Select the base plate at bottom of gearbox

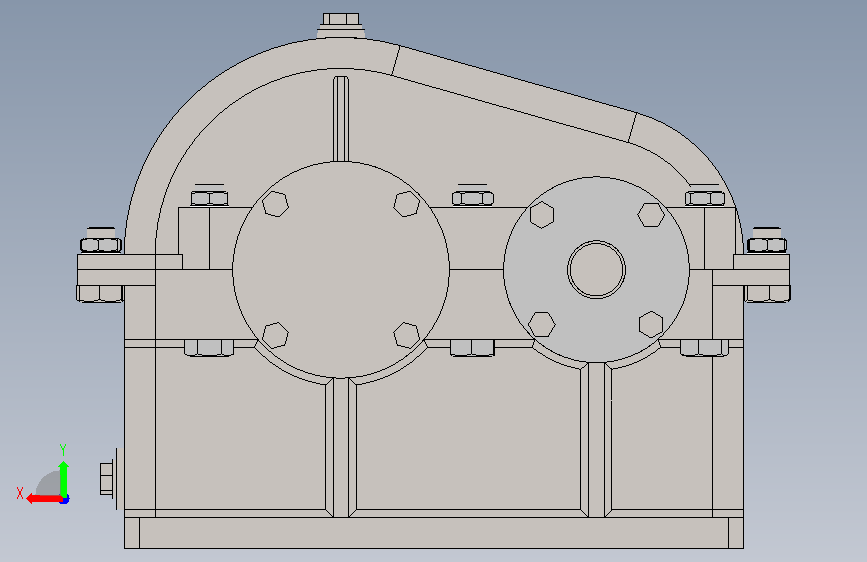pyautogui.click(x=434, y=533)
